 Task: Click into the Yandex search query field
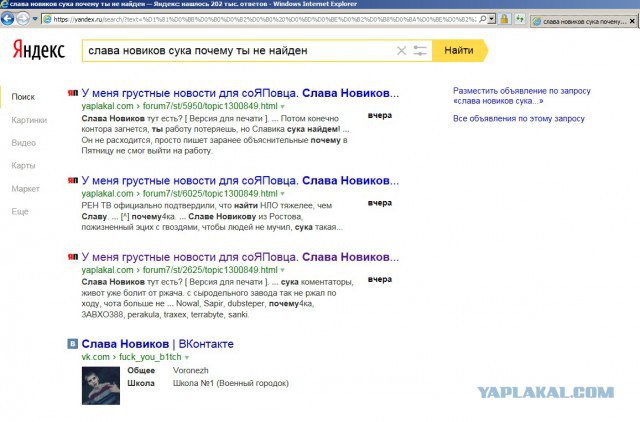tap(239, 51)
